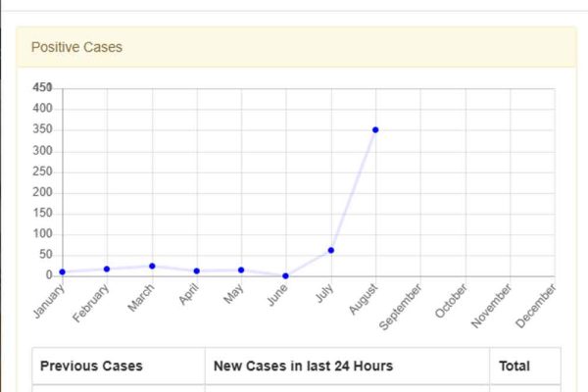The width and height of the screenshot is (588, 392).
Task: Select the April data point
Action: click(x=197, y=270)
